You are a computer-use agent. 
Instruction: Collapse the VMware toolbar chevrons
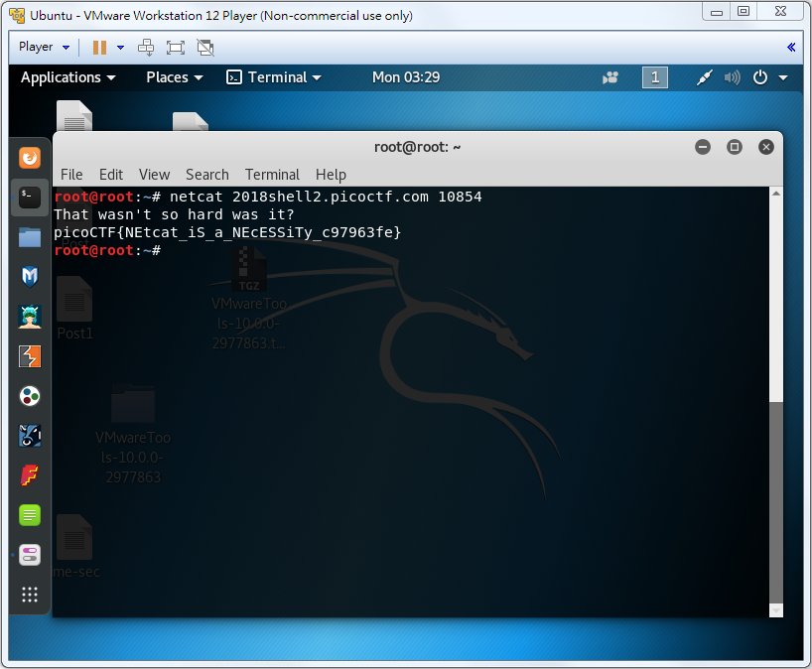[791, 48]
